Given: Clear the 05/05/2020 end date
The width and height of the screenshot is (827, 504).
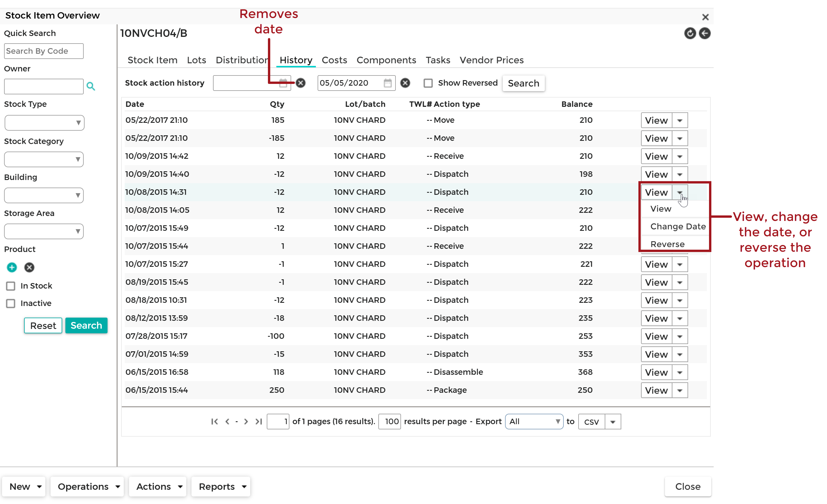Looking at the screenshot, I should [405, 83].
